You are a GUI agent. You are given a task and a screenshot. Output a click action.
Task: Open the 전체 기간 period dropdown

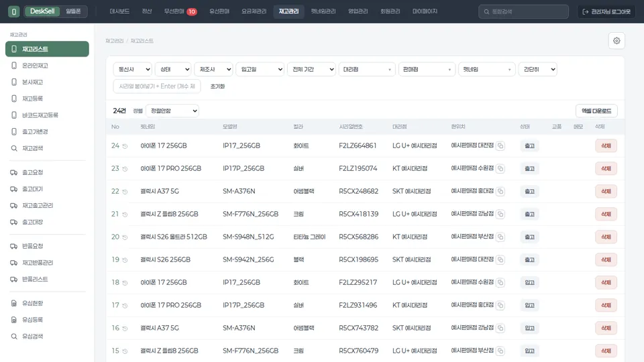pos(312,69)
